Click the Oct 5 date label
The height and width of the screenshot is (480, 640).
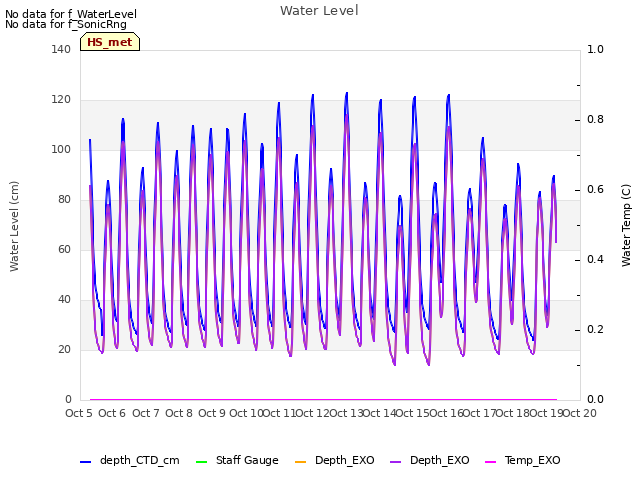click(79, 413)
